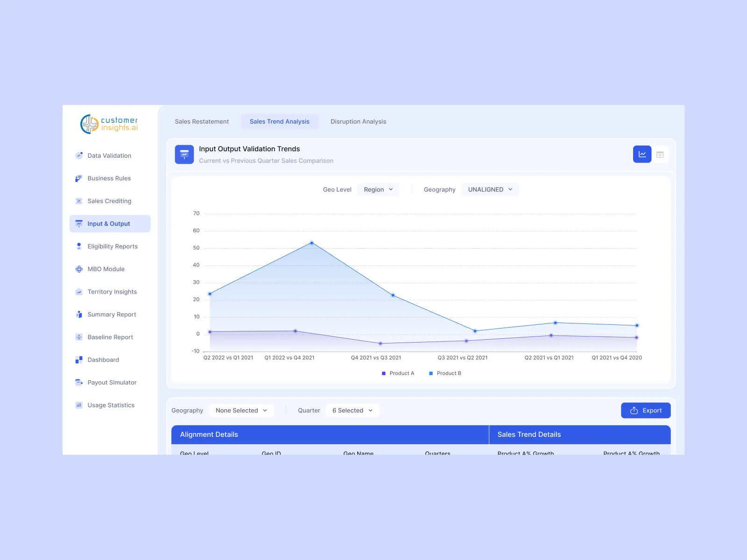This screenshot has width=747, height=560.
Task: Click the Input Output Validation Trends header icon
Action: (184, 154)
